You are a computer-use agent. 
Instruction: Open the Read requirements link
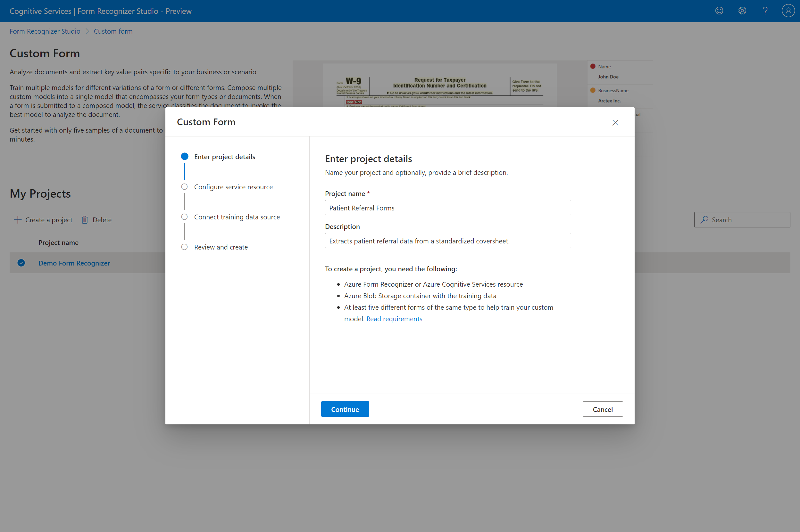coord(394,319)
